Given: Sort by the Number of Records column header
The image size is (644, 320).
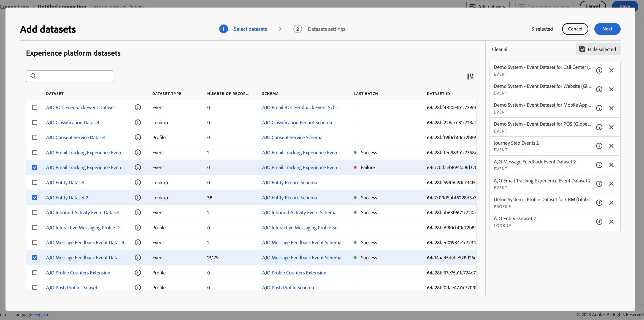Looking at the screenshot, I should 228,93.
